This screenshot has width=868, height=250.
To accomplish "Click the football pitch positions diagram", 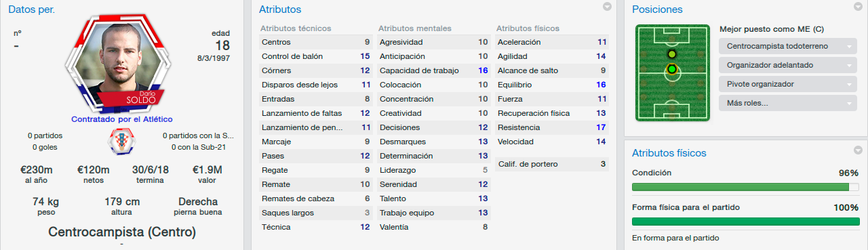I will tap(672, 73).
